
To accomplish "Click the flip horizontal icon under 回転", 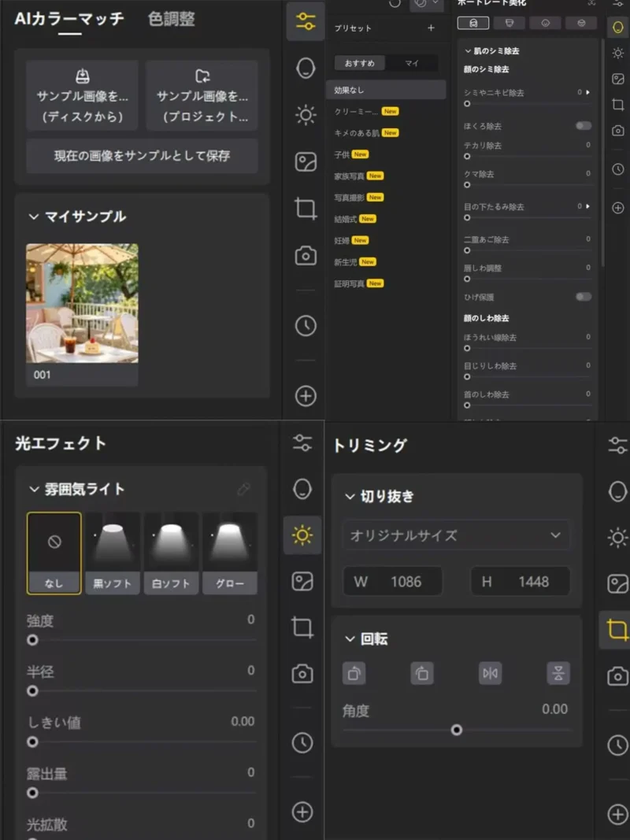I will click(490, 673).
